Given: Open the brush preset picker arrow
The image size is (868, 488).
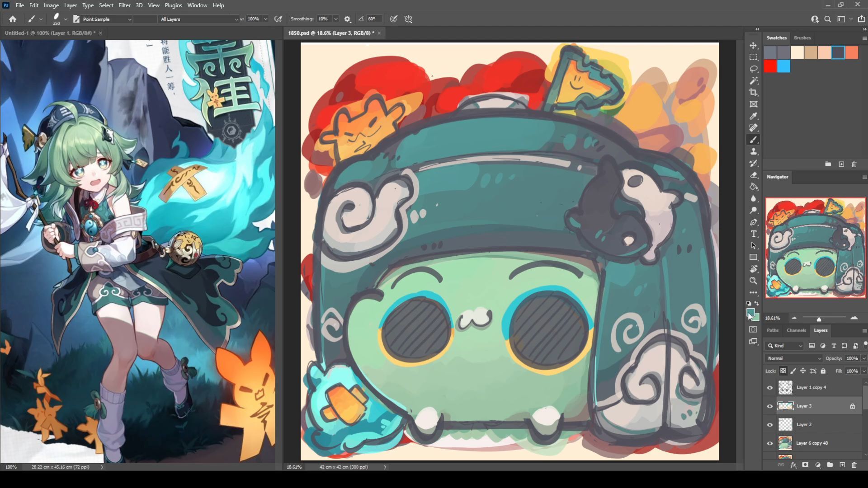Looking at the screenshot, I should [66, 19].
